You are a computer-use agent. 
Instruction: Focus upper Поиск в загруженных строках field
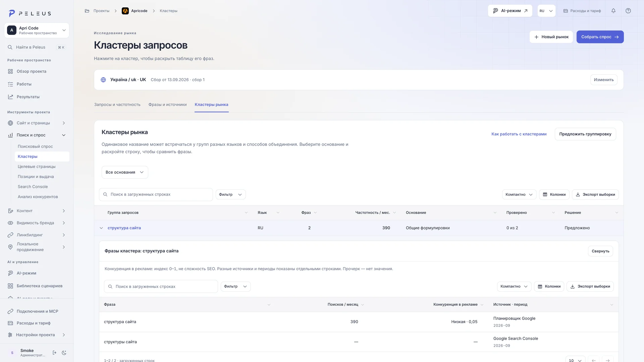click(x=156, y=194)
